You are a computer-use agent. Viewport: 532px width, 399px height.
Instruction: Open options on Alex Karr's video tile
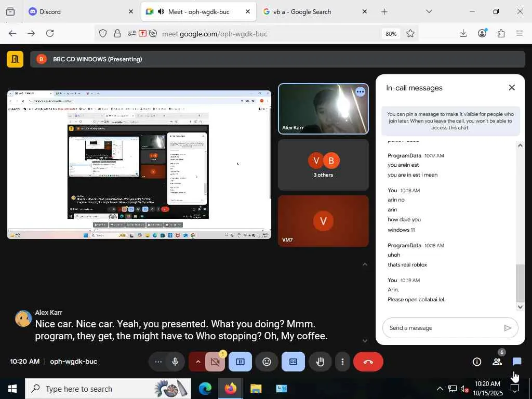(x=360, y=91)
